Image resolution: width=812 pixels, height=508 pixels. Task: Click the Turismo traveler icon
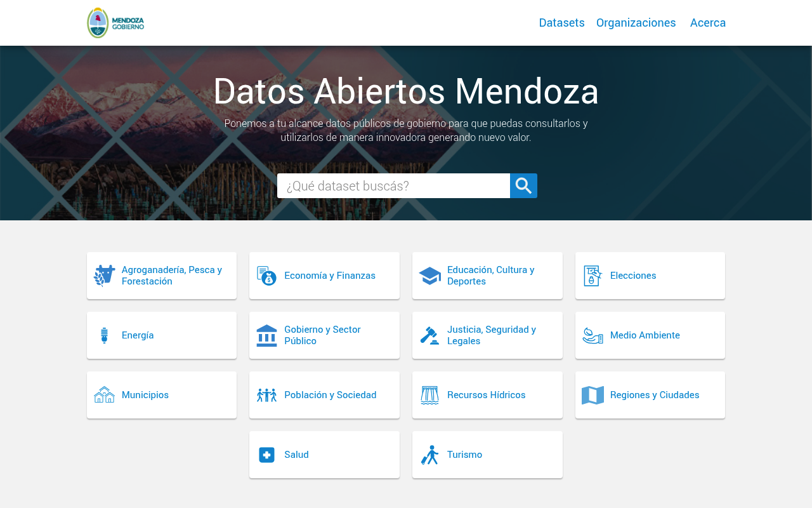coord(429,455)
